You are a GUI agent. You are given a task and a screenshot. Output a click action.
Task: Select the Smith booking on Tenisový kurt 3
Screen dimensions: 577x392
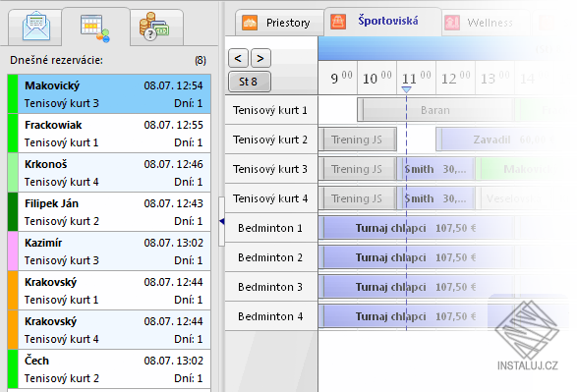(x=436, y=169)
